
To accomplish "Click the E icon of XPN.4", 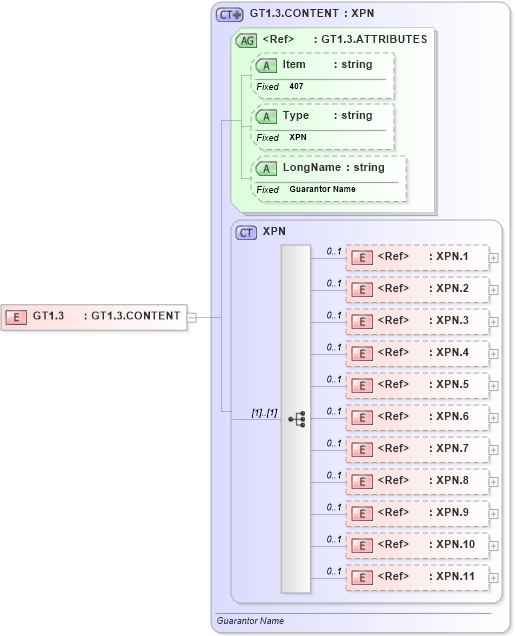I will coord(362,354).
